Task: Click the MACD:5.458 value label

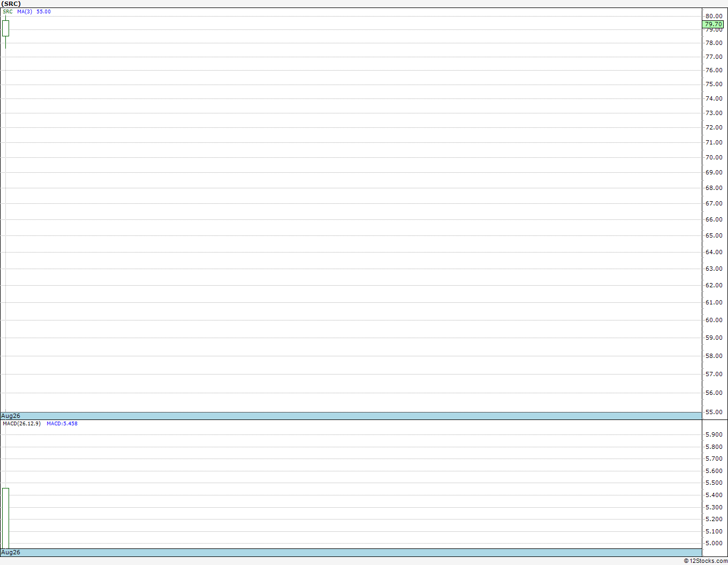Action: point(62,424)
